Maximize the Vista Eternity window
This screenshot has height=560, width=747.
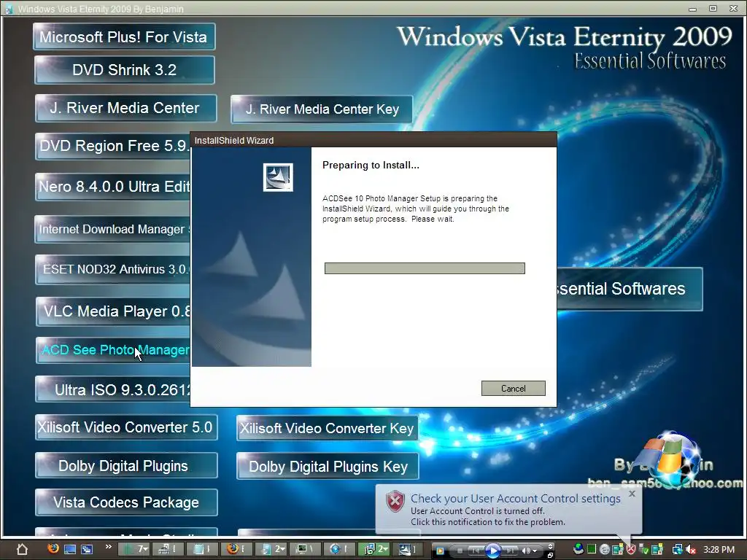[x=713, y=9]
